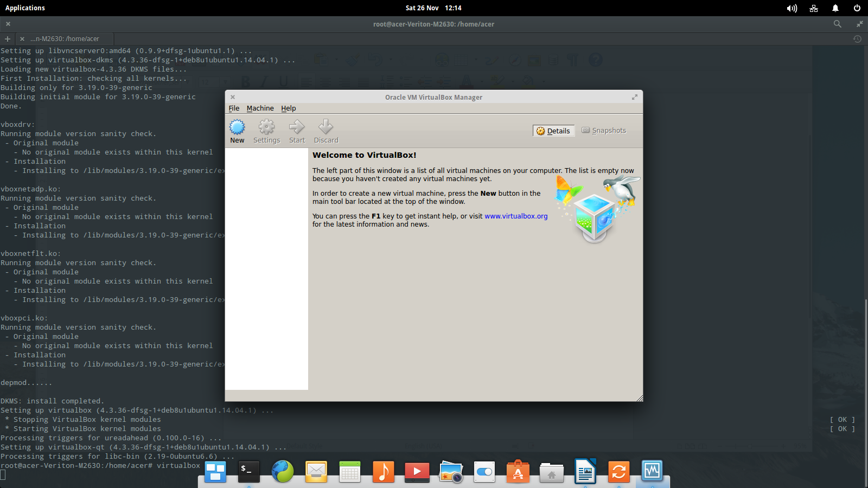
Task: Open the notifications bell indicator
Action: 835,8
